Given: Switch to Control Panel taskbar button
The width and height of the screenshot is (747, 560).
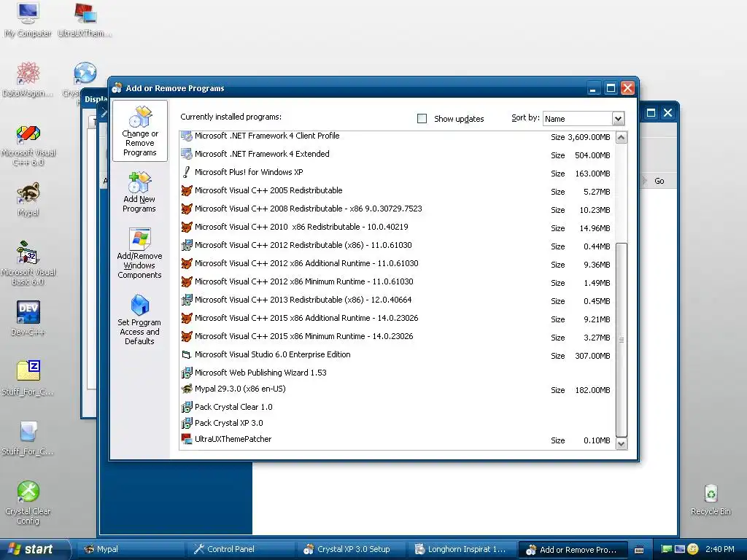Looking at the screenshot, I should (241, 549).
